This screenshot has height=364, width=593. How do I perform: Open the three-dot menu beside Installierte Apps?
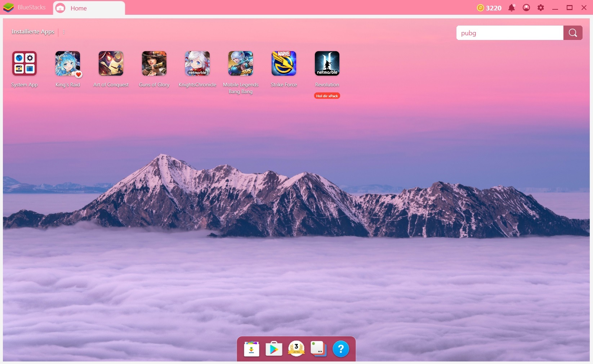click(64, 32)
